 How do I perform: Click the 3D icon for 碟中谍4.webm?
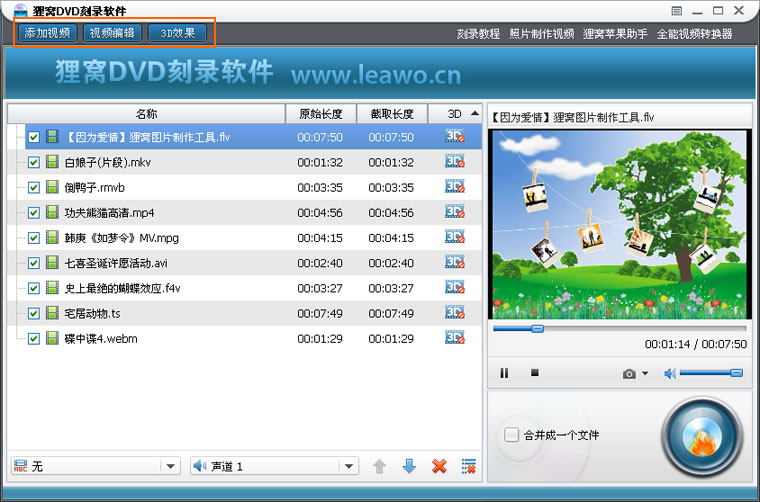pyautogui.click(x=455, y=338)
